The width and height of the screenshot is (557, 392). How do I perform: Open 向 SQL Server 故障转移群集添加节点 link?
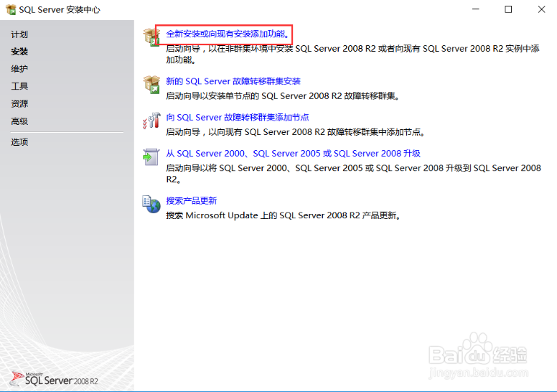click(x=238, y=117)
